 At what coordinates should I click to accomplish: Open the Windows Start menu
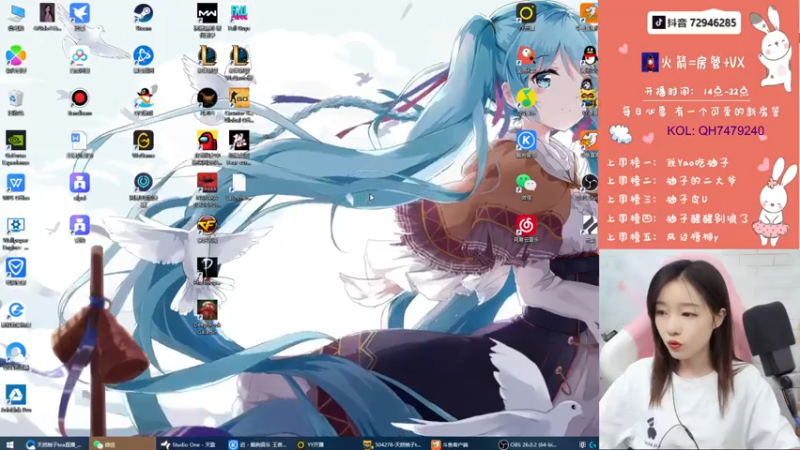point(9,444)
